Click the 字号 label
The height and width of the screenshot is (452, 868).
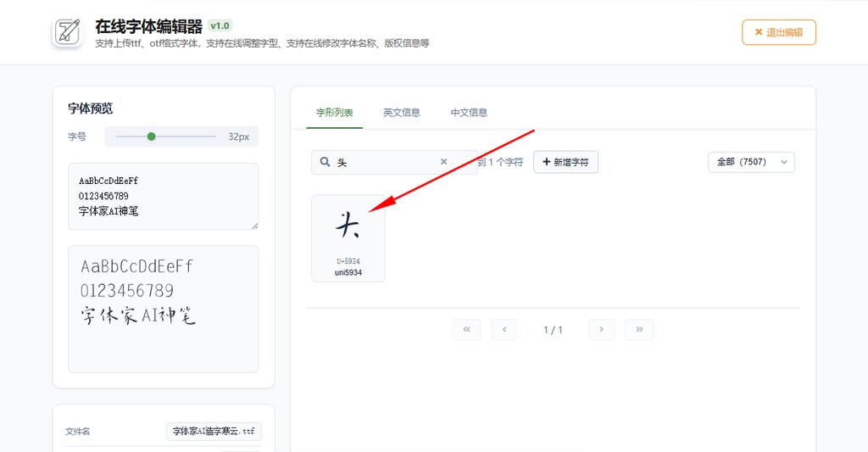tap(77, 137)
